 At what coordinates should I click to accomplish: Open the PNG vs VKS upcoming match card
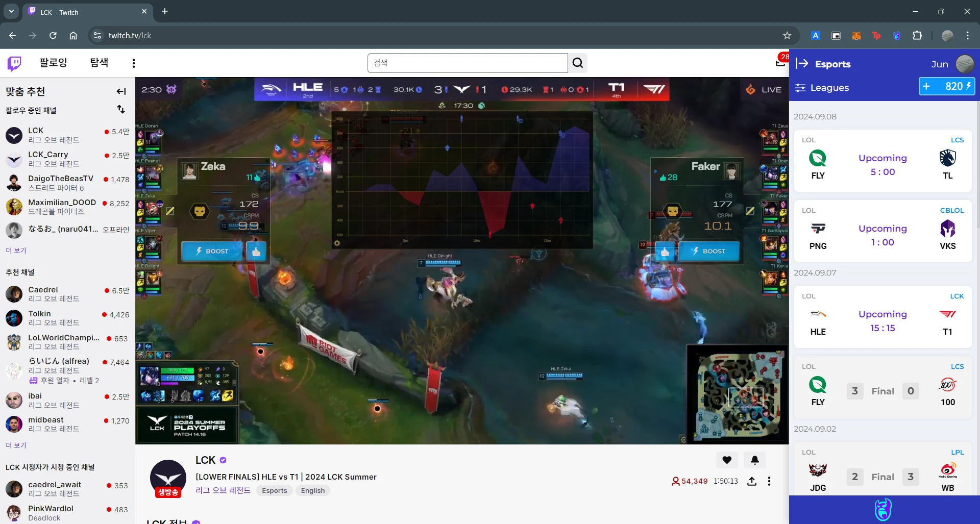(883, 231)
